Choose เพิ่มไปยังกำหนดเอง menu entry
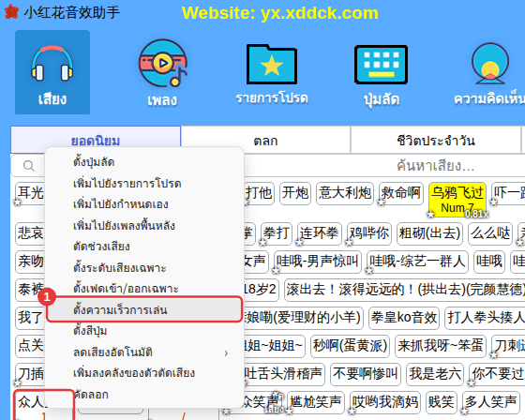The image size is (525, 420). coord(144,204)
